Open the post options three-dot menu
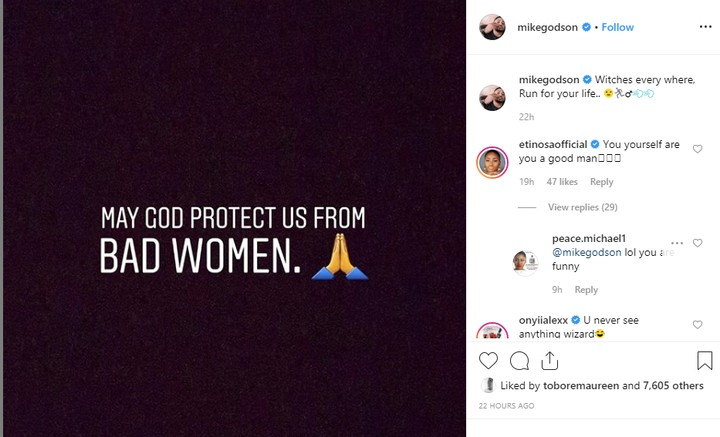 (x=704, y=27)
